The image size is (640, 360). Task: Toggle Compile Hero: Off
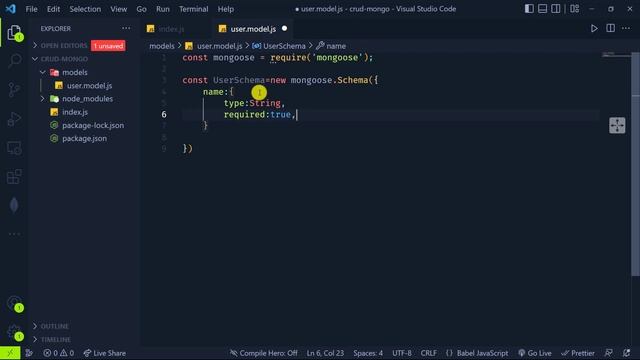[264, 353]
